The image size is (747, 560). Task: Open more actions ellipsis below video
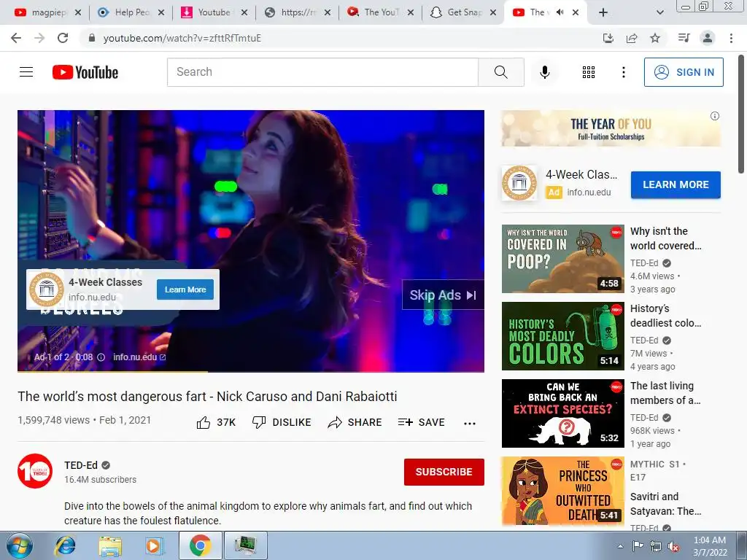point(470,424)
